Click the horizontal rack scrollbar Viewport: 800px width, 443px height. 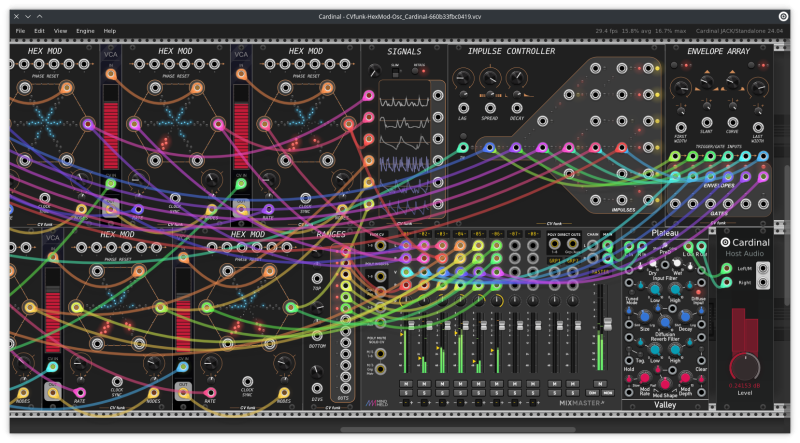[x=458, y=430]
